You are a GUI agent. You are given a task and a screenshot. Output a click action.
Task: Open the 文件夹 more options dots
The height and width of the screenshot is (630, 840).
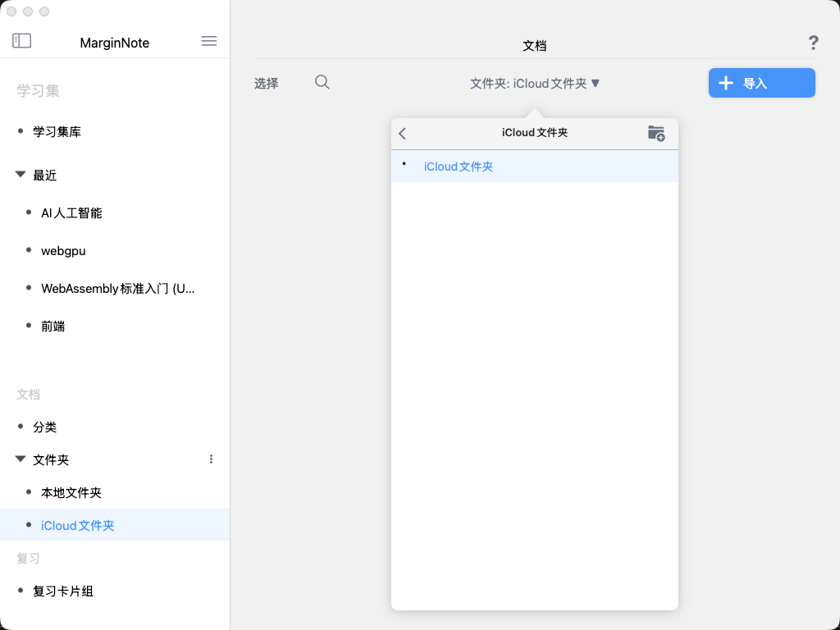point(211,459)
